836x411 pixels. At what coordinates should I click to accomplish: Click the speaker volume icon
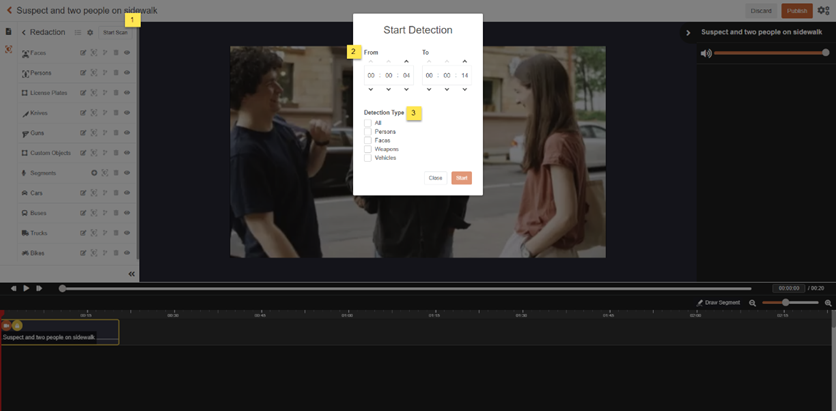[x=706, y=53]
